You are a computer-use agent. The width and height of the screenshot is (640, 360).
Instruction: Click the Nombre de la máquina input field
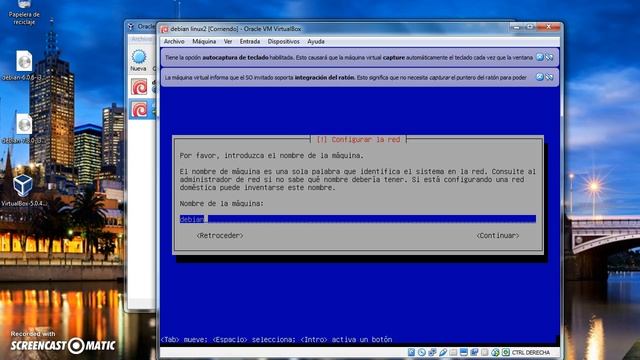click(358, 219)
